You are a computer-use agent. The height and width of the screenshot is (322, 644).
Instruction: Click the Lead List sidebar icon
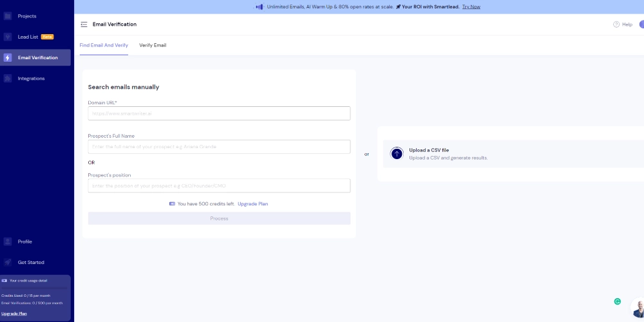tap(8, 37)
